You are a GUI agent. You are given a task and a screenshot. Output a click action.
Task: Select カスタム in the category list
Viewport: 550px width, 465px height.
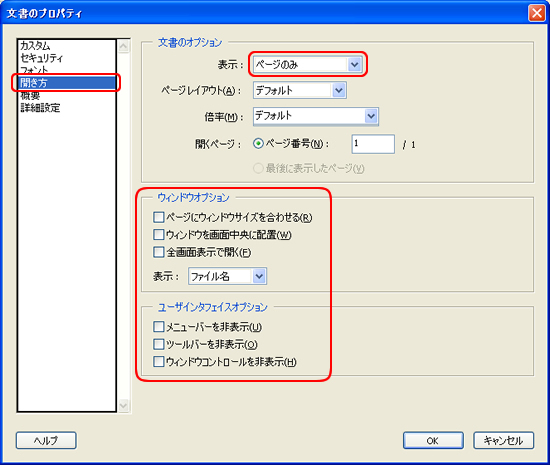[35, 46]
